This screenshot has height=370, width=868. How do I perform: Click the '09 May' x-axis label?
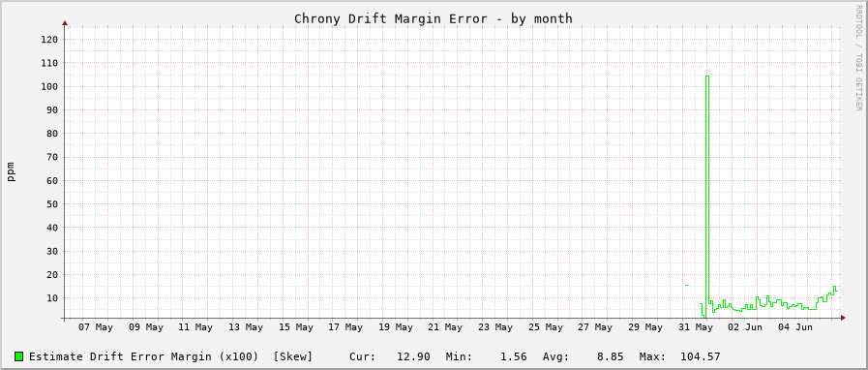pos(146,328)
